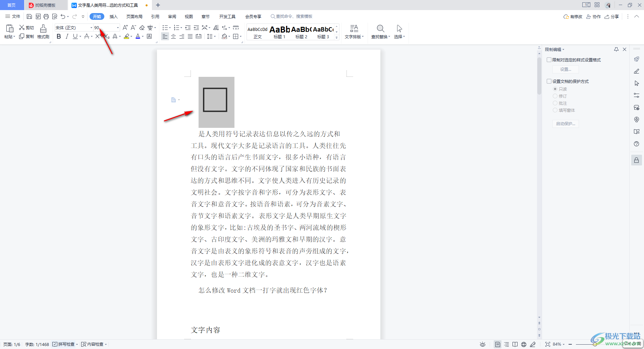Click the Text Layout (文字排版) button
This screenshot has height=349, width=644.
click(354, 32)
